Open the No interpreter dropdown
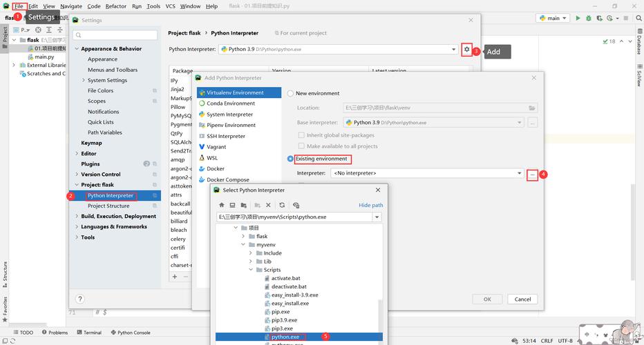644x345 pixels. click(x=427, y=173)
